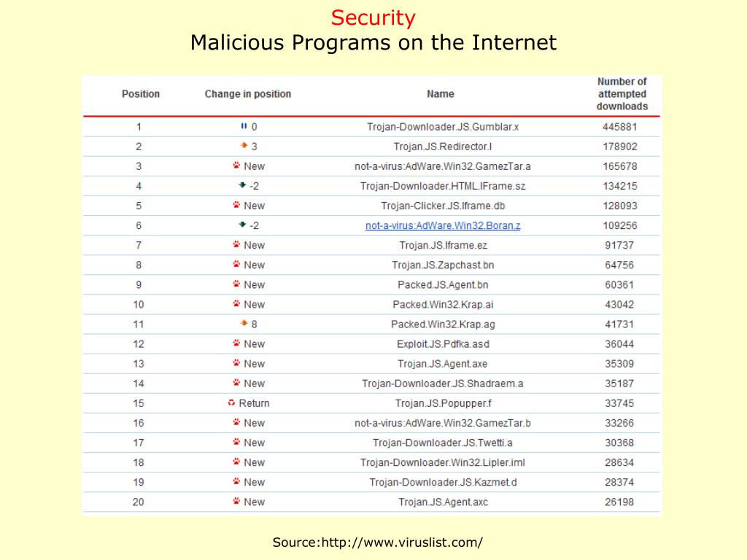The width and height of the screenshot is (747, 560).
Task: Click the red New paw icon in row 3
Action: (x=236, y=166)
